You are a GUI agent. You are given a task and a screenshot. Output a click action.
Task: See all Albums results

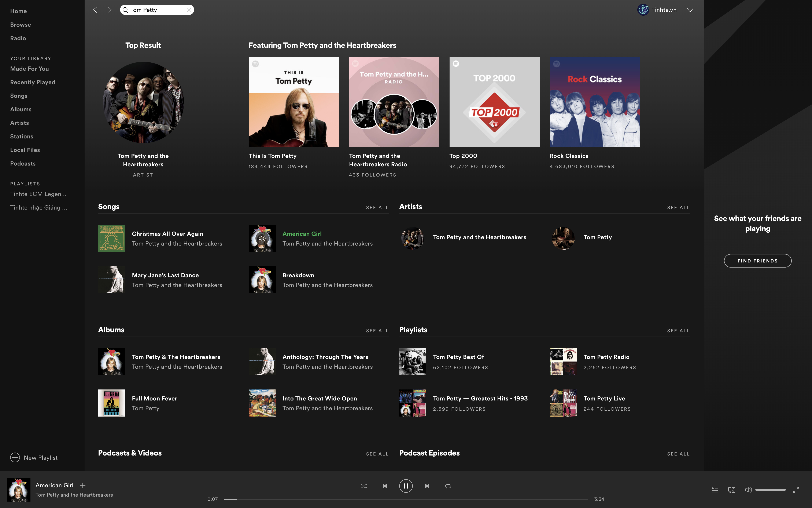377,331
